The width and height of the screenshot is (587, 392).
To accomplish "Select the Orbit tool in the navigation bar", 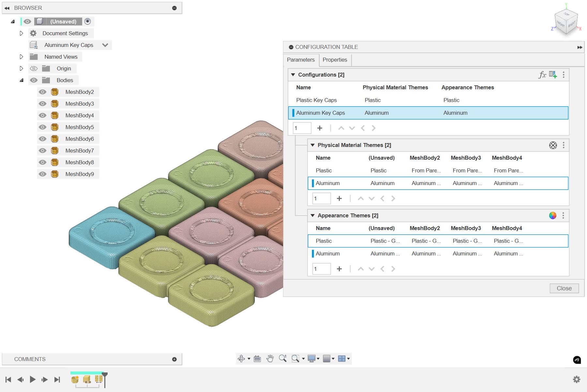I will pos(241,358).
